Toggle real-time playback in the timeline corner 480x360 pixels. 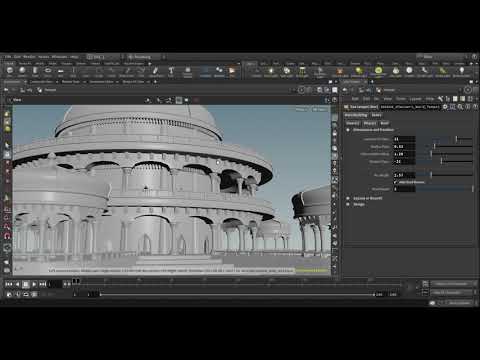[x=9, y=294]
